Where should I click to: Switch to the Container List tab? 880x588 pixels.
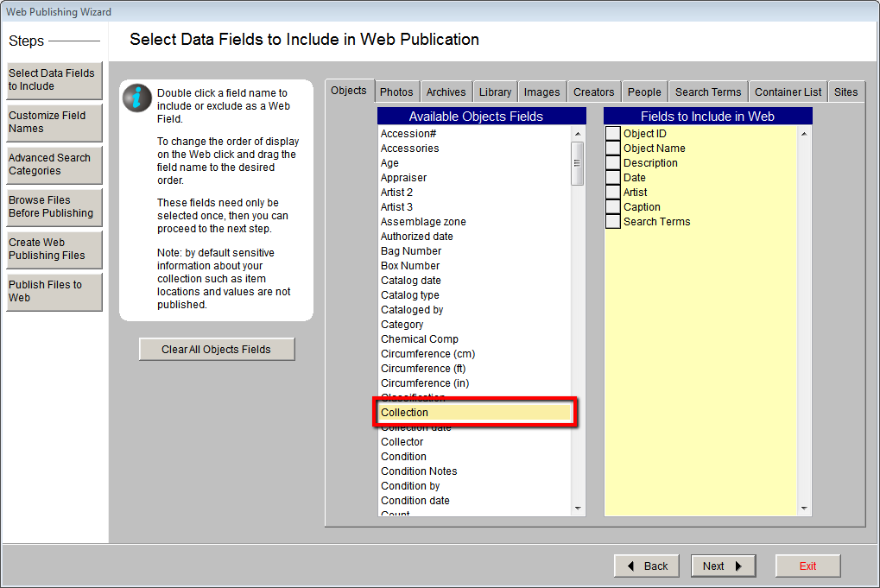pyautogui.click(x=788, y=92)
